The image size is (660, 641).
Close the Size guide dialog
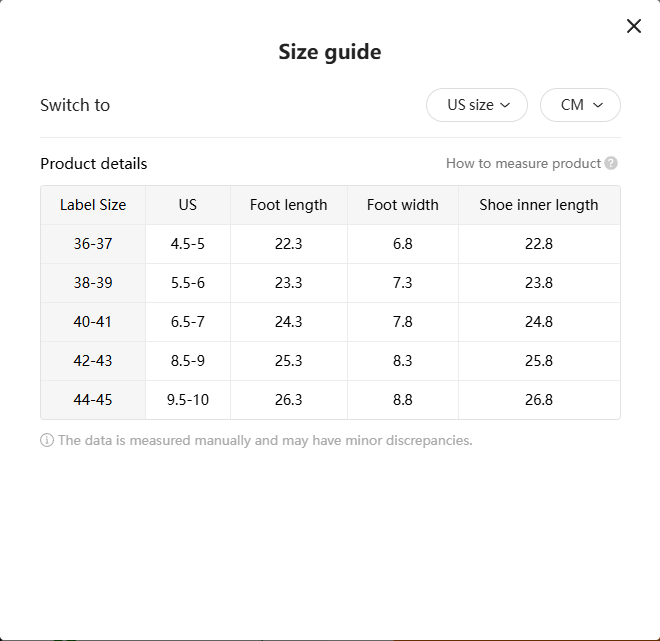tap(634, 26)
